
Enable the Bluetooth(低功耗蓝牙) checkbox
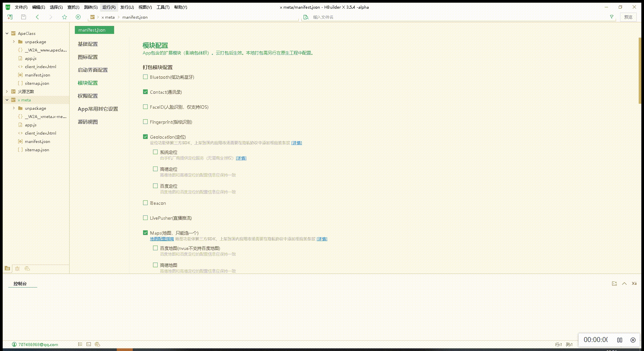tap(145, 77)
